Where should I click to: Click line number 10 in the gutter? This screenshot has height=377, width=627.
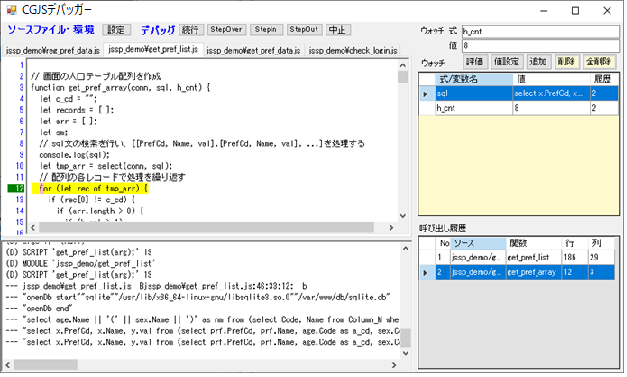20,166
